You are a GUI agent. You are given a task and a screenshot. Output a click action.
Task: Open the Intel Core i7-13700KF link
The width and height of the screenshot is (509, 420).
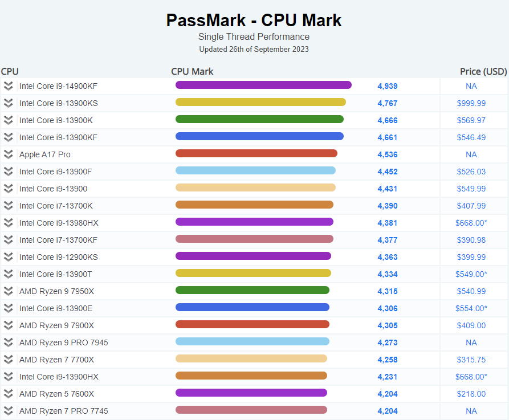[x=58, y=240]
